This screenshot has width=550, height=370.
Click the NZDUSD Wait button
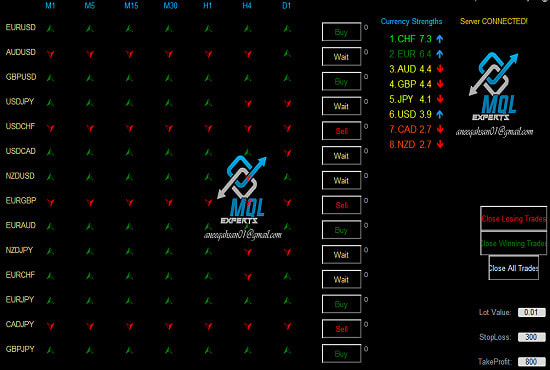point(341,180)
